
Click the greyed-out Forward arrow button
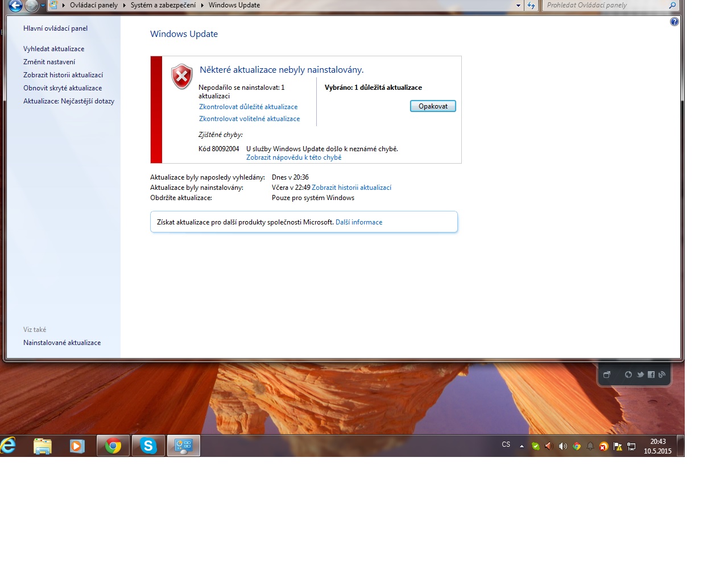coord(32,6)
